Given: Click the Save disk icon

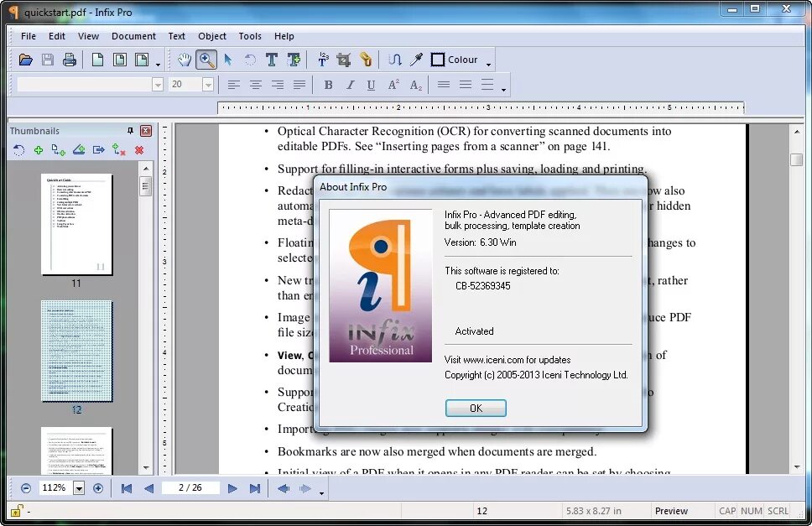Looking at the screenshot, I should (x=48, y=60).
